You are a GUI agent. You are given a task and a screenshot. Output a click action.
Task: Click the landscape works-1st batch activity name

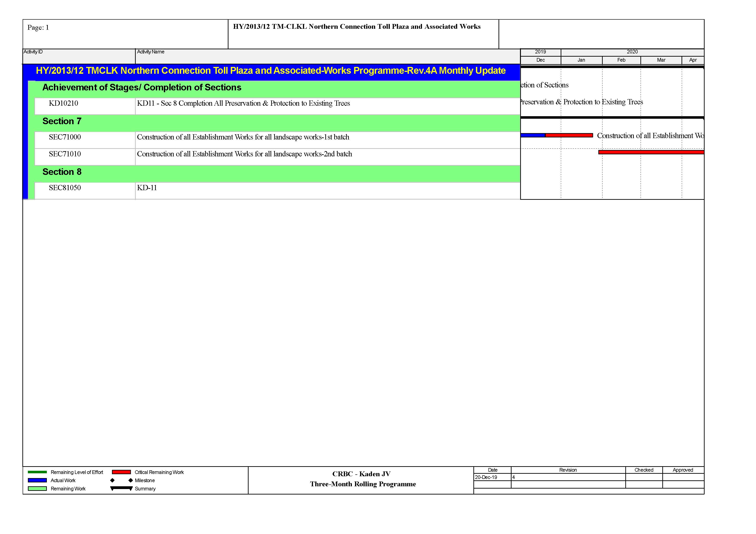[x=243, y=137]
